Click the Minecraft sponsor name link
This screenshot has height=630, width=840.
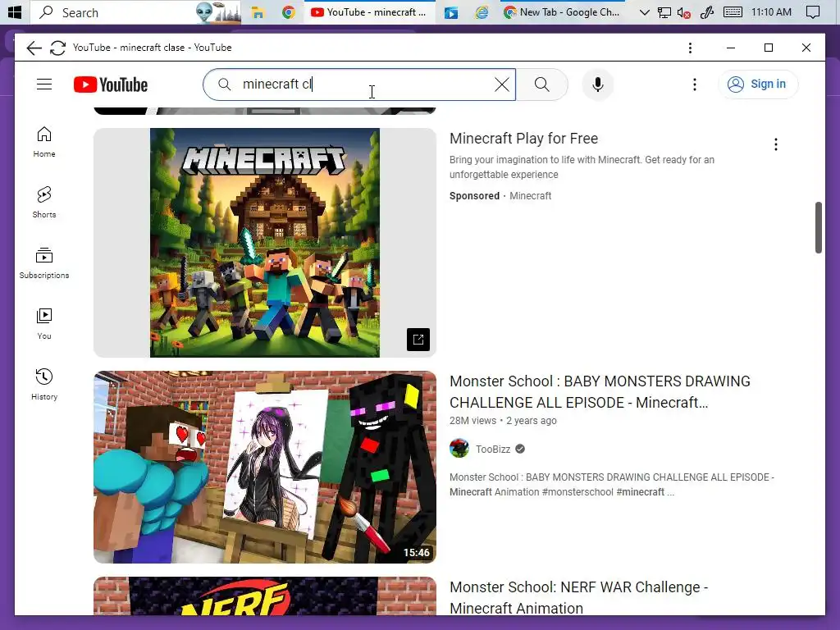click(531, 196)
